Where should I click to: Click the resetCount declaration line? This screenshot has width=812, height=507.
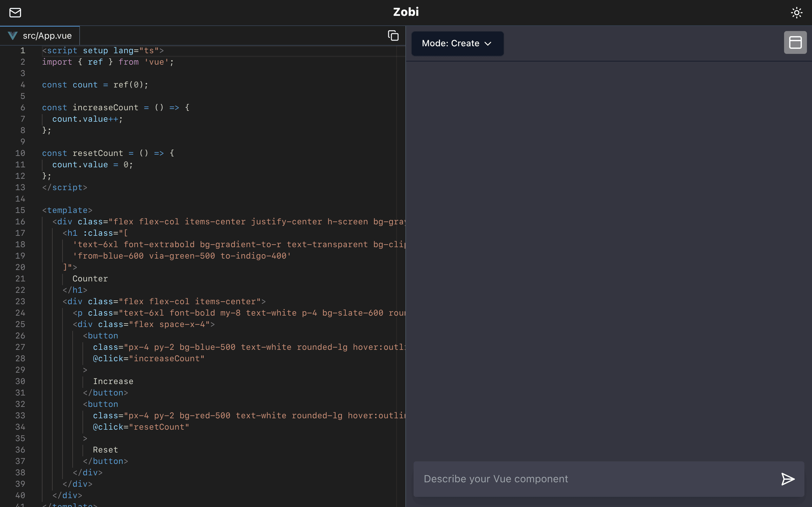(108, 153)
